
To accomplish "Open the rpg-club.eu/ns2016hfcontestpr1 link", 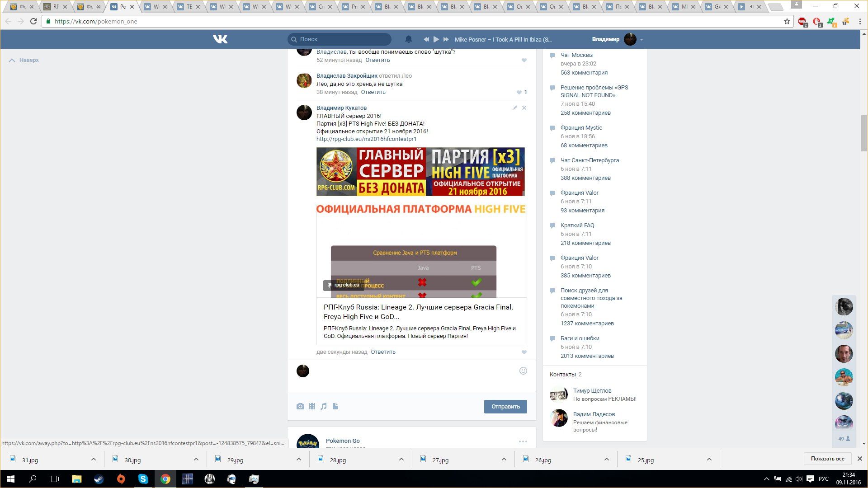I will click(366, 139).
